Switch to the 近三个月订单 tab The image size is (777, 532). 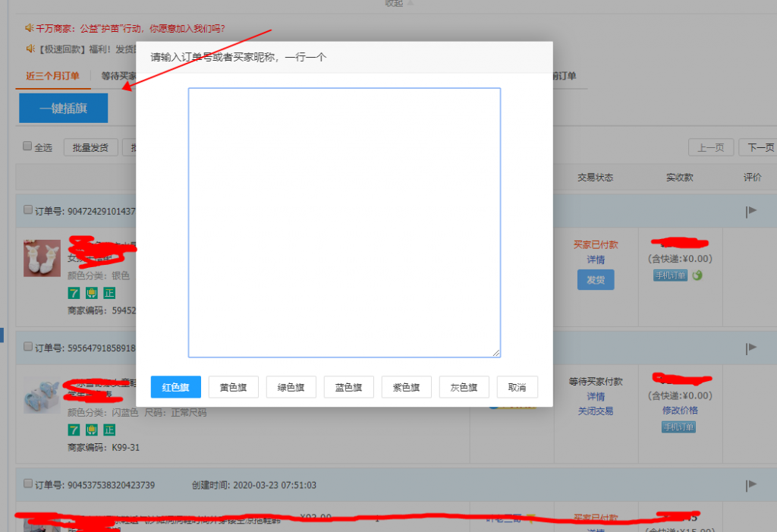coord(52,76)
